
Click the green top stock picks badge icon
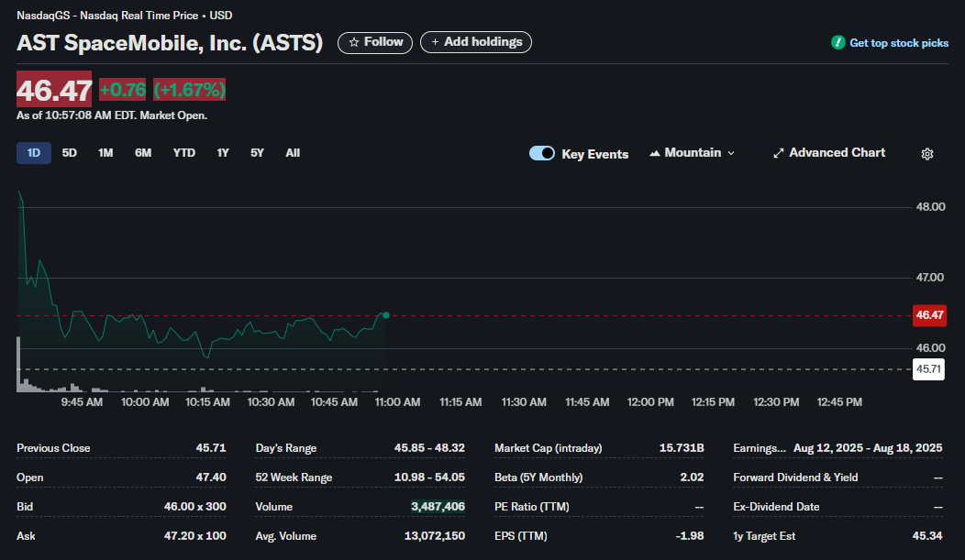pyautogui.click(x=837, y=42)
